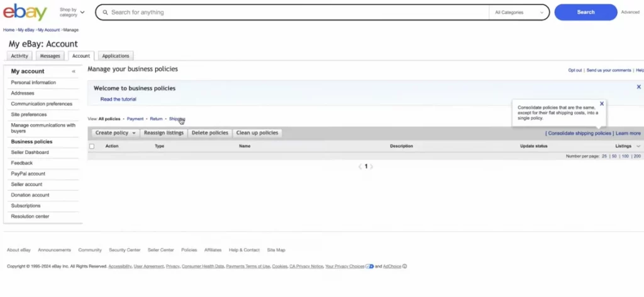Open the Shop by category dropdown

[72, 13]
